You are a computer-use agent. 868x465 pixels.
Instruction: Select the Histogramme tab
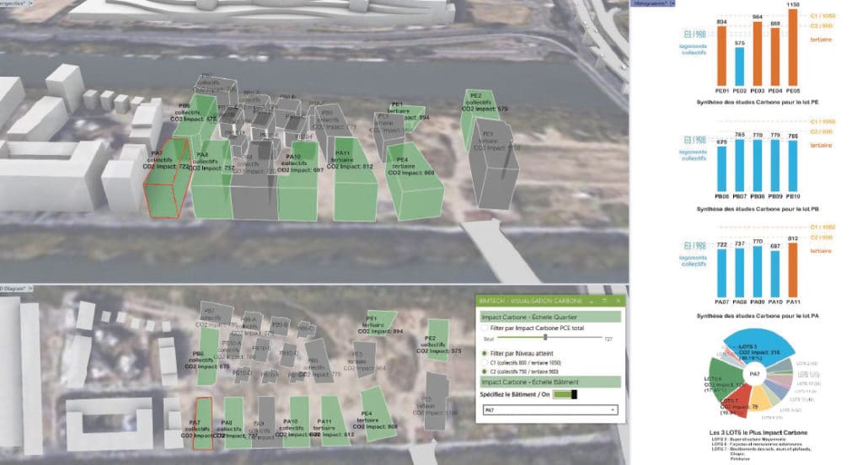click(x=651, y=3)
